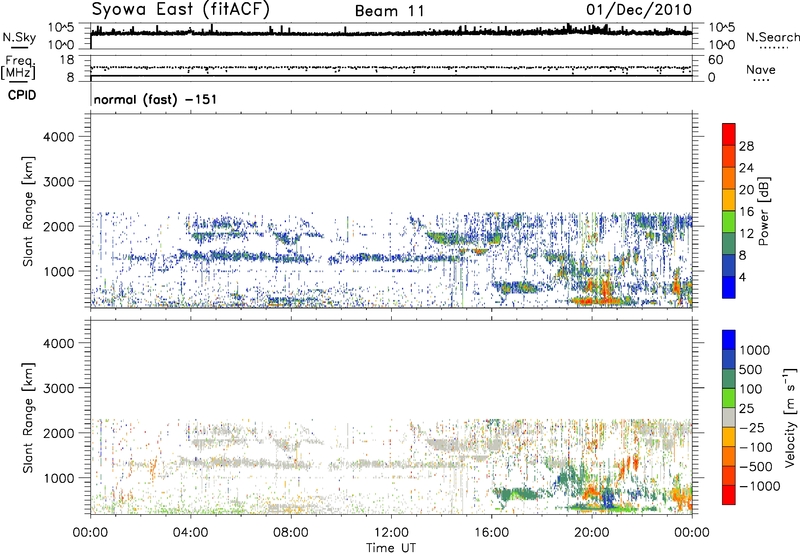Screen dimensions: 800x554
Task: Click the "Nave" legend label
Action: point(761,69)
